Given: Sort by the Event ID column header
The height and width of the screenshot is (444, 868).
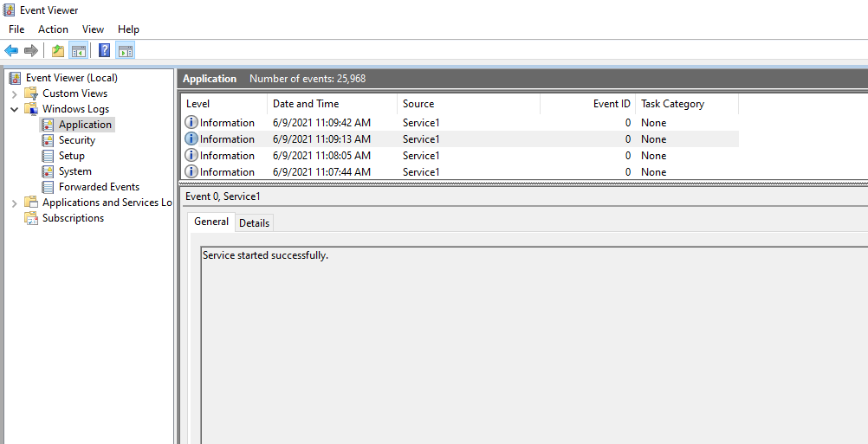Looking at the screenshot, I should click(x=587, y=103).
